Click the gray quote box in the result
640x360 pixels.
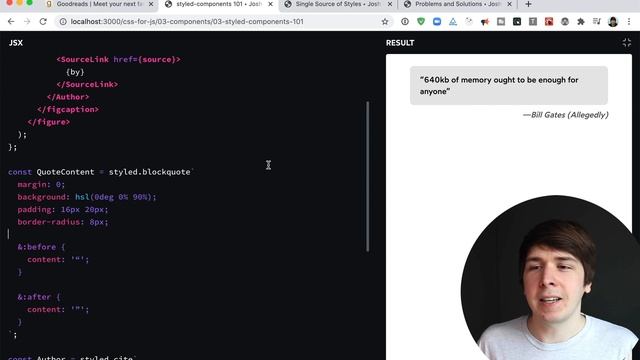point(509,86)
